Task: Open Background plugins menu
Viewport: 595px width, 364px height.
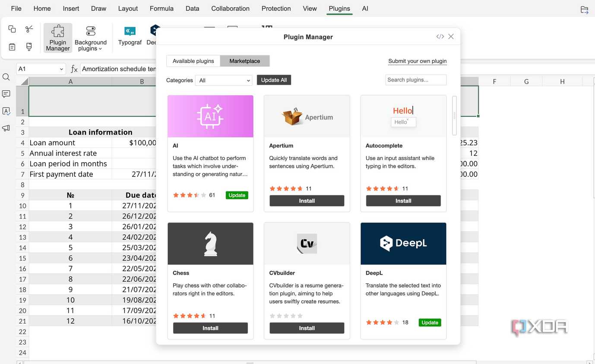Action: 91,38
